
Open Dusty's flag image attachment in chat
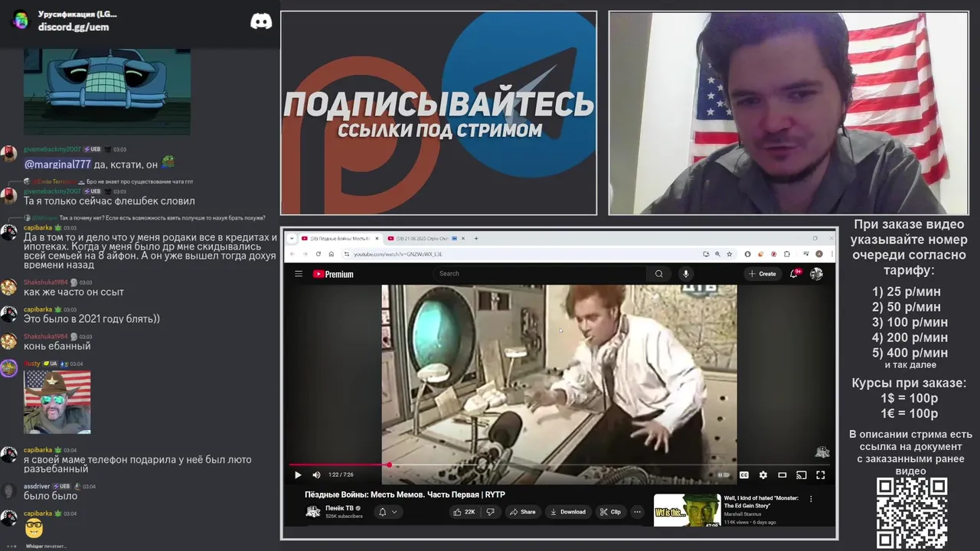[x=57, y=403]
